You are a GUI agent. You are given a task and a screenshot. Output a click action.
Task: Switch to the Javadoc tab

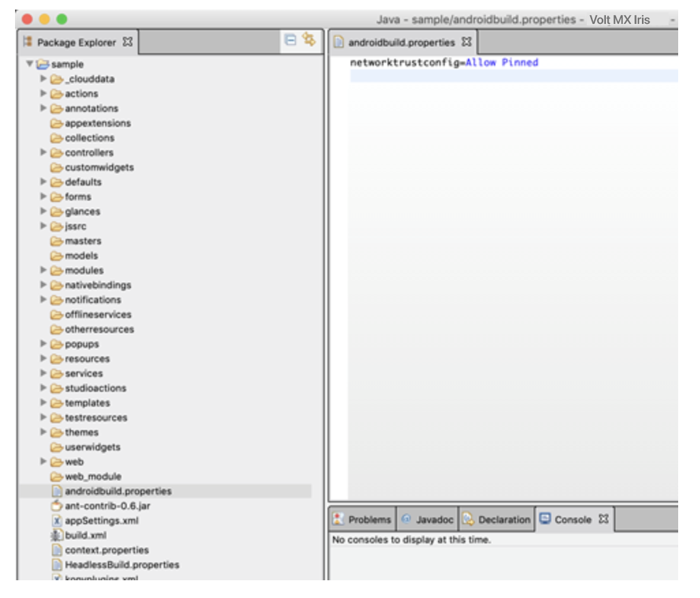point(428,519)
